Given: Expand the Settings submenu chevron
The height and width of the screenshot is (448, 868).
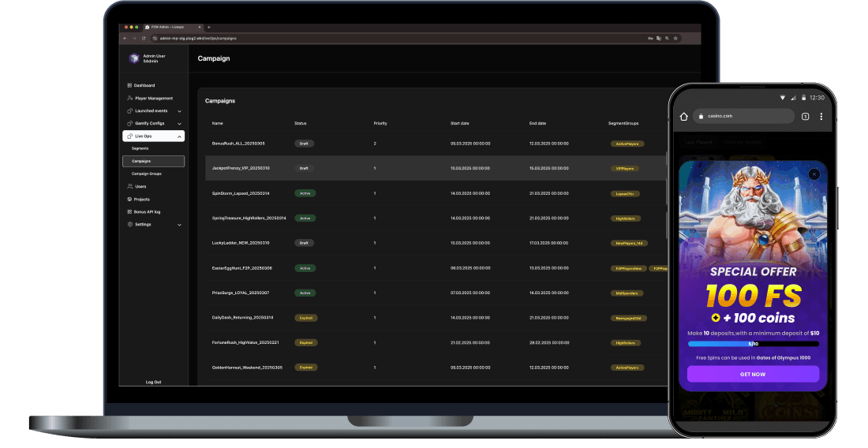Looking at the screenshot, I should (x=179, y=225).
